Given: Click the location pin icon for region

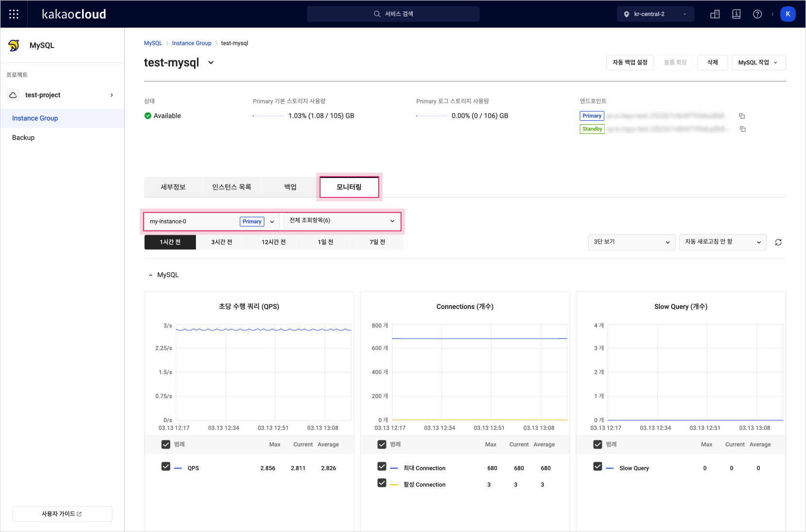Looking at the screenshot, I should [627, 14].
